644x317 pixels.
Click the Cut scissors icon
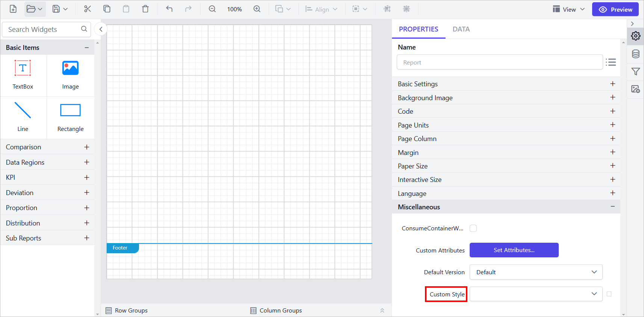click(x=88, y=9)
